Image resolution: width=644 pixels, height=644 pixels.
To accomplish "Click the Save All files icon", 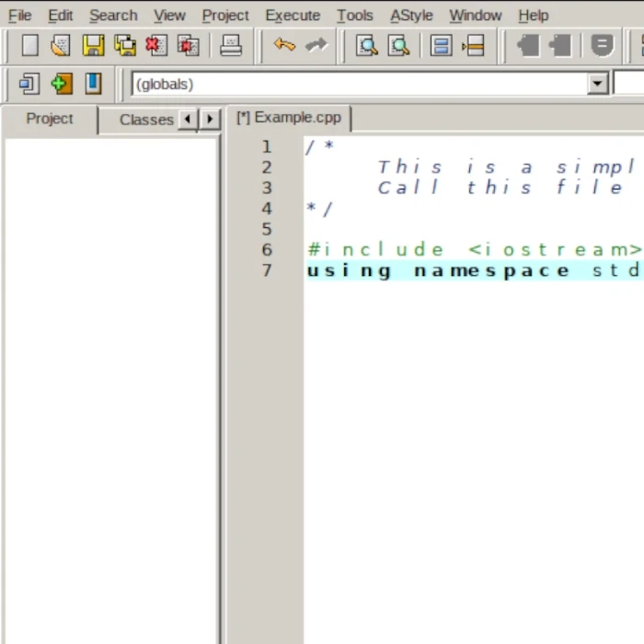I will click(x=125, y=45).
